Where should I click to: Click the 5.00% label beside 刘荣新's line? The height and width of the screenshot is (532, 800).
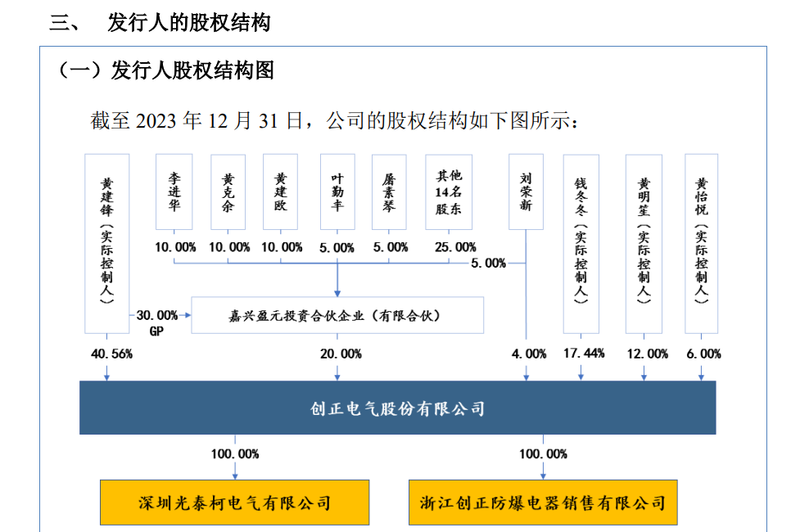[488, 264]
